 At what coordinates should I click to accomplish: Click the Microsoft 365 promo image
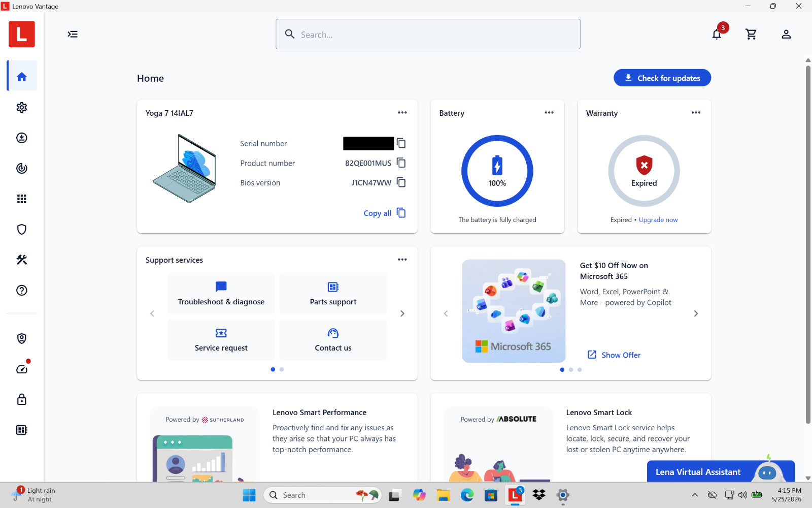coord(514,311)
